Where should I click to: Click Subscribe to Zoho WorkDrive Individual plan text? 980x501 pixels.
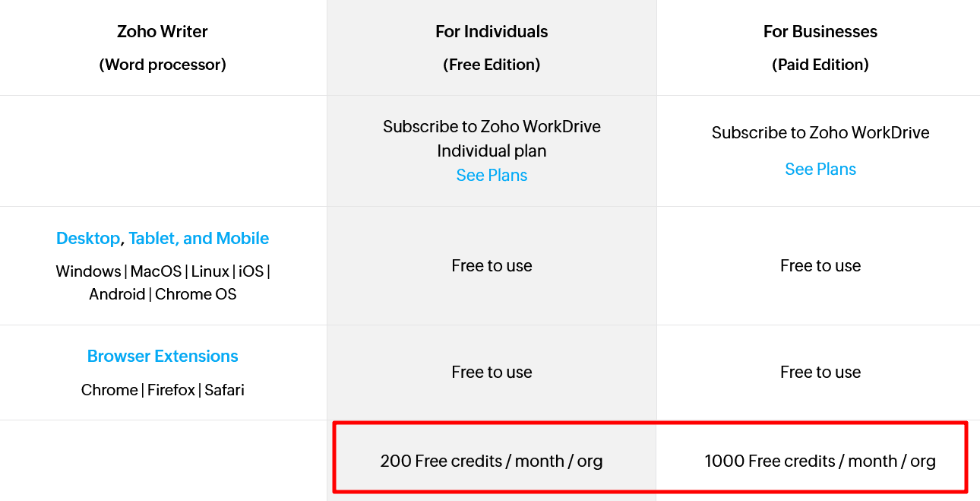tap(492, 138)
